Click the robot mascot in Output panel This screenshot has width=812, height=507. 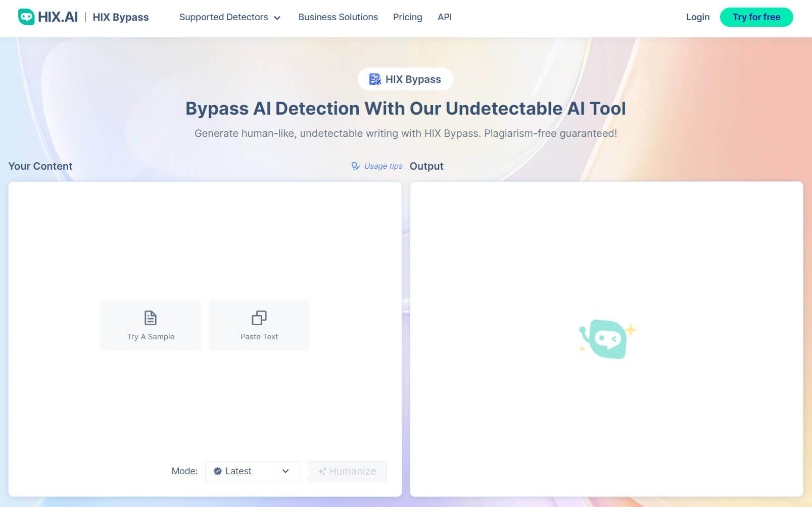pos(607,339)
